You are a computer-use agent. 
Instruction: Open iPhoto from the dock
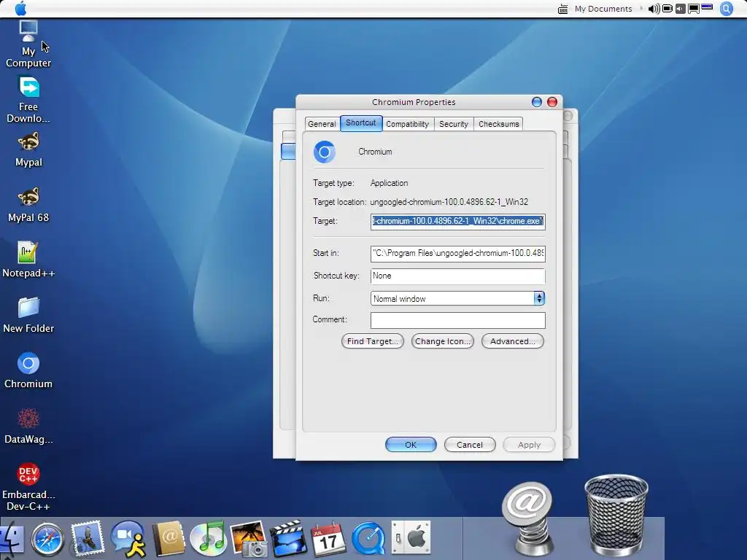click(248, 539)
